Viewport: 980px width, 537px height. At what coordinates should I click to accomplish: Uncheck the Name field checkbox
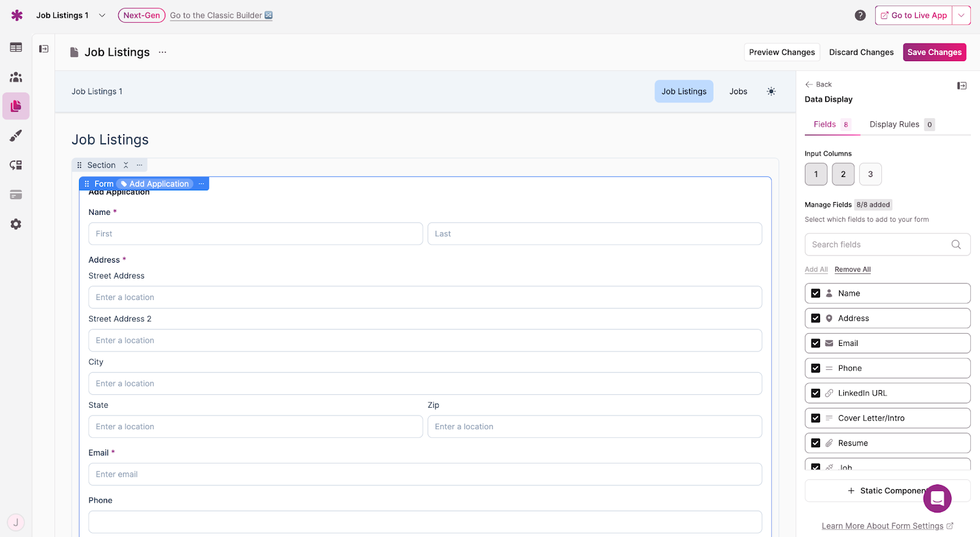pos(815,293)
